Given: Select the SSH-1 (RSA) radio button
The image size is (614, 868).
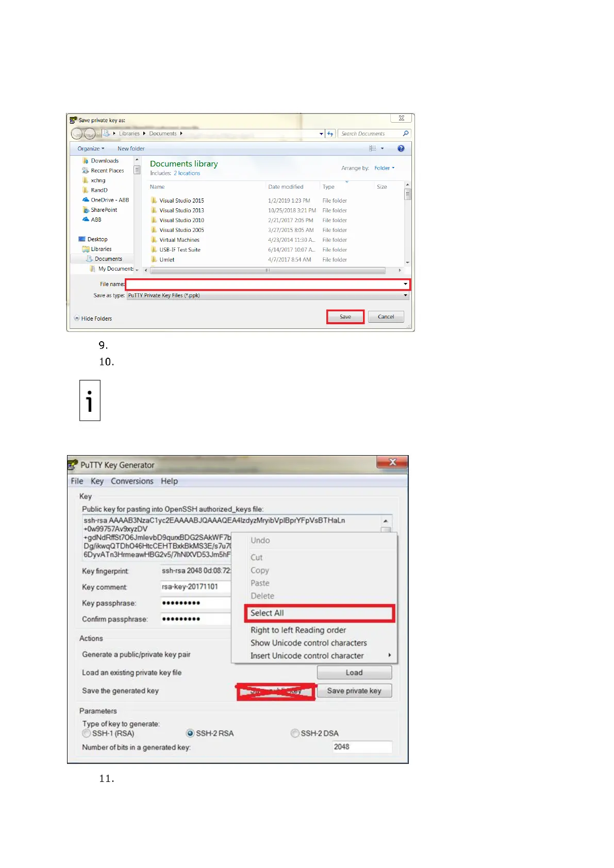Looking at the screenshot, I should tap(87, 733).
